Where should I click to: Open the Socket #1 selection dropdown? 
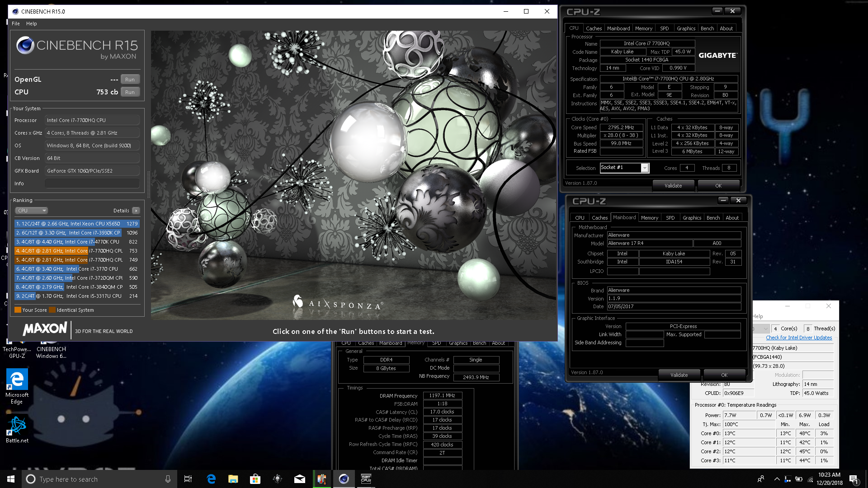pyautogui.click(x=624, y=168)
